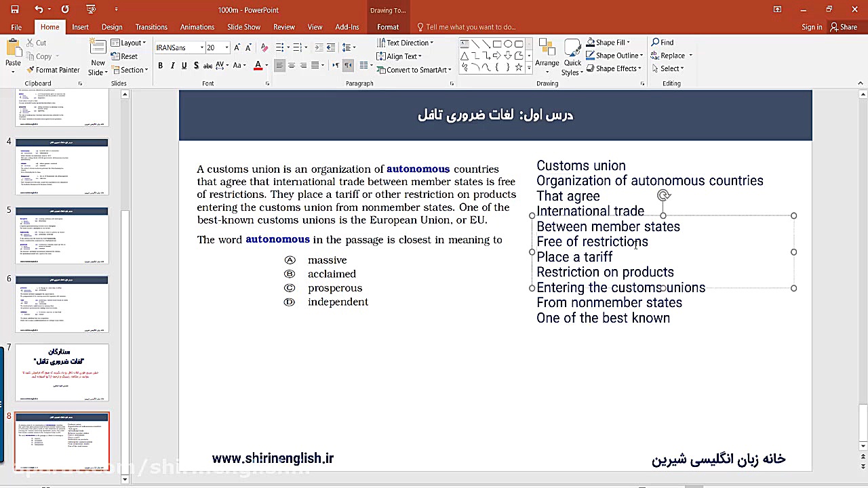The width and height of the screenshot is (868, 488).
Task: Increase the list indent level
Action: (330, 47)
